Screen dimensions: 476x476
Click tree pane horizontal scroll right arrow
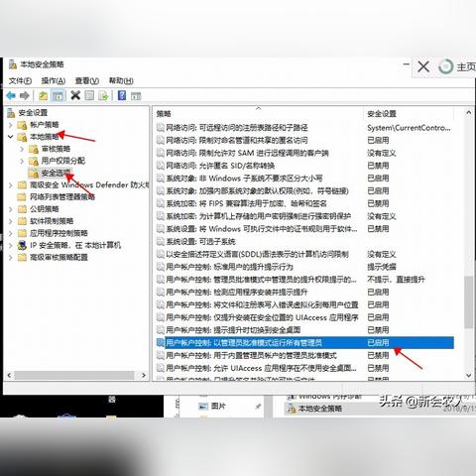tap(144, 375)
